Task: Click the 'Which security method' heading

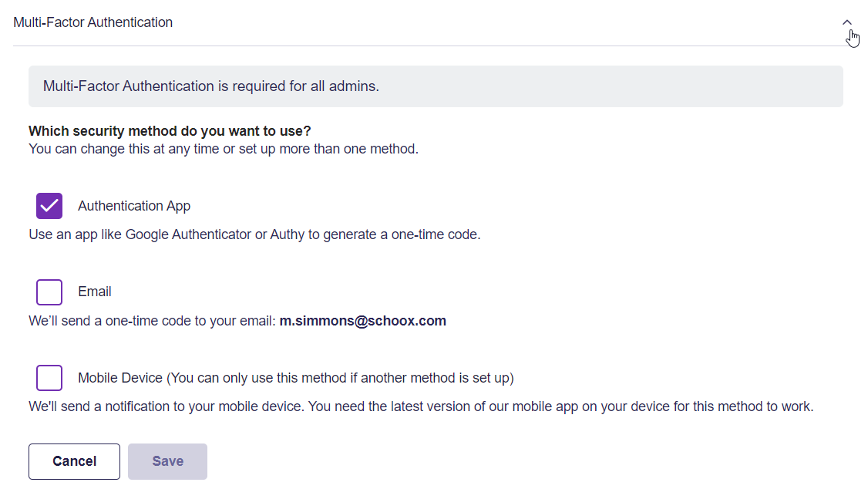Action: (170, 131)
